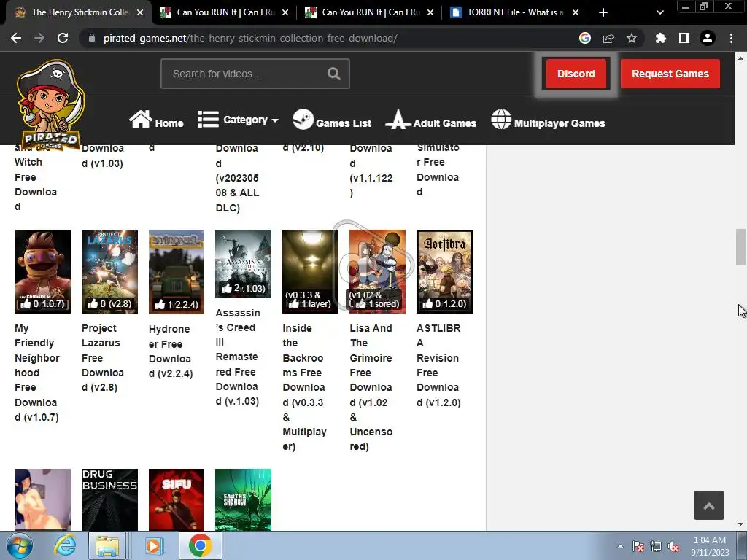
Task: Open Hydroneer Free Download (v2.2.4) link
Action: point(171,351)
